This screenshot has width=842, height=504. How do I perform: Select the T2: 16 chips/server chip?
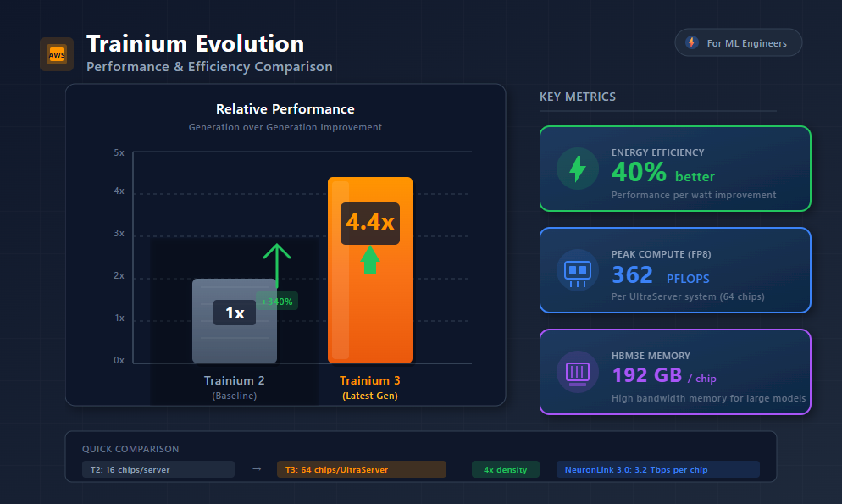[158, 469]
